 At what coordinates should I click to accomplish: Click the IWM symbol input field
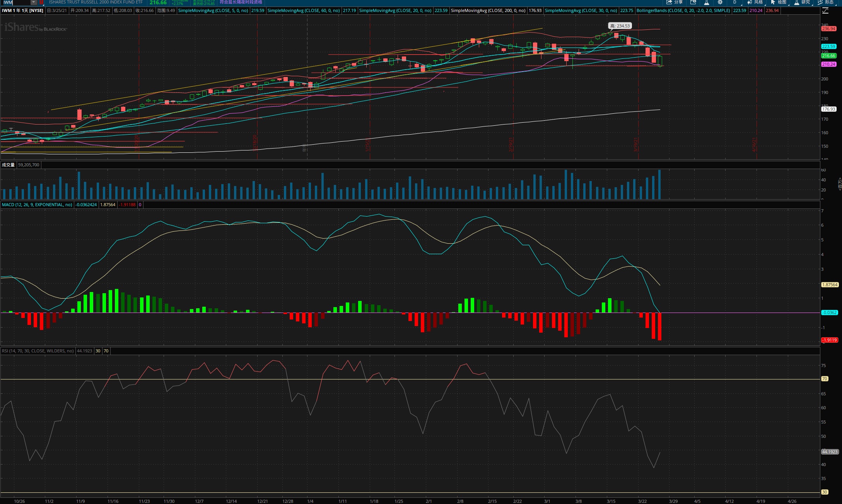(16, 2)
